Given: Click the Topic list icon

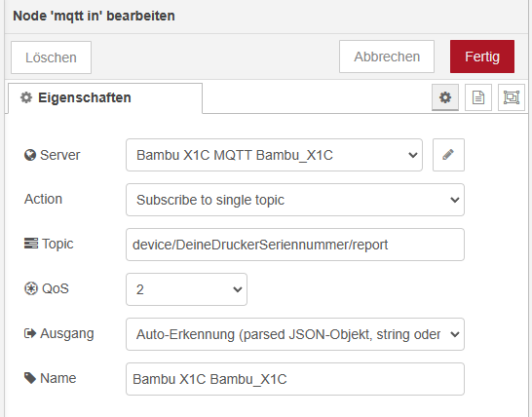Looking at the screenshot, I should coord(31,244).
